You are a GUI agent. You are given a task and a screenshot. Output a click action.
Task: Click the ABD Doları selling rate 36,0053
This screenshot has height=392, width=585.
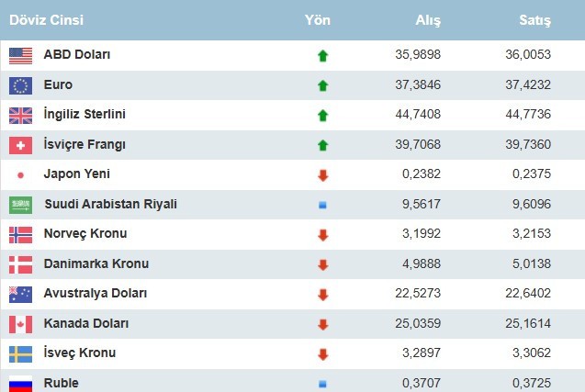pyautogui.click(x=528, y=54)
